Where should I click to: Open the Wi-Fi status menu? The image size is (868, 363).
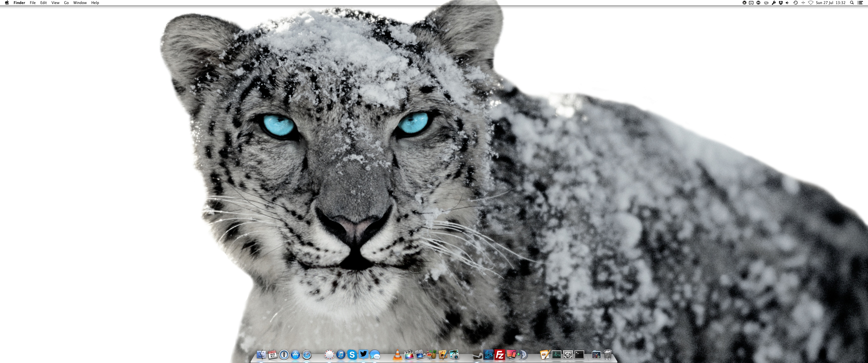(x=810, y=3)
